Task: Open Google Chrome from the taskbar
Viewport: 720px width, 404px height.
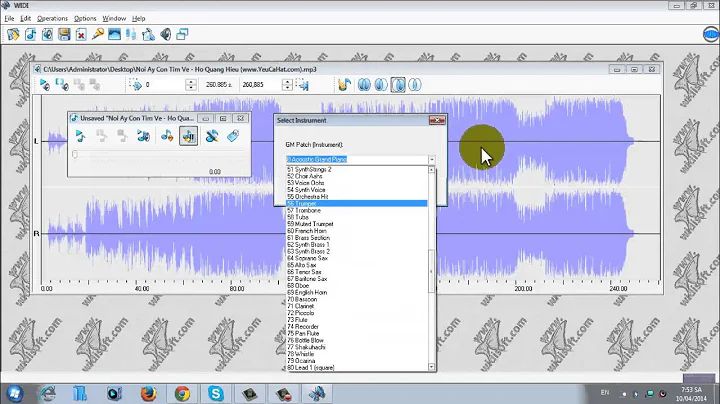Action: point(182,394)
